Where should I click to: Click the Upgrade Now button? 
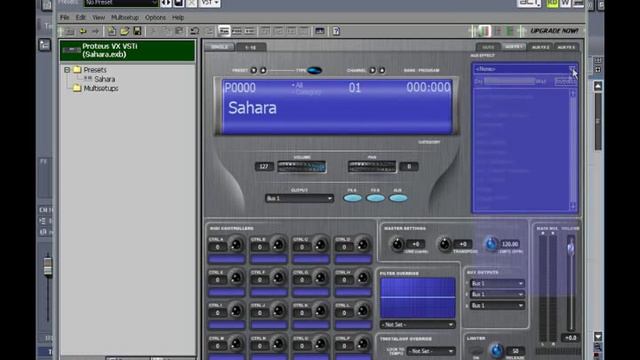pyautogui.click(x=554, y=31)
